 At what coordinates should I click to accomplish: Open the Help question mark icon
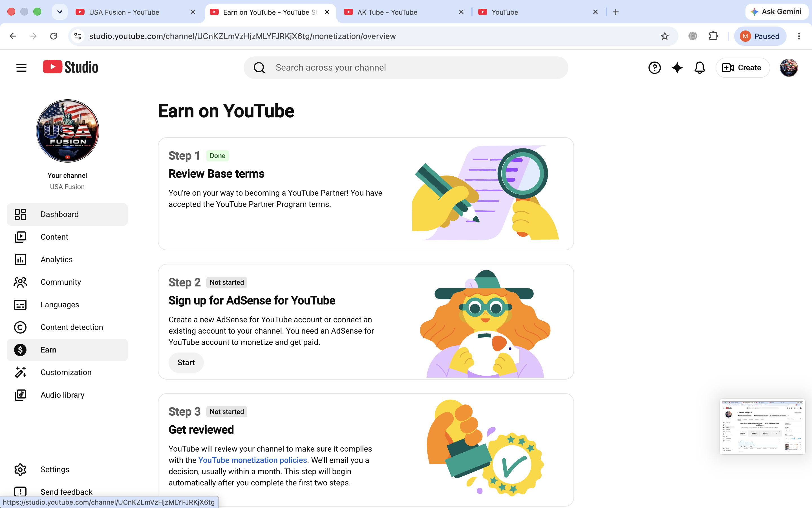(654, 68)
